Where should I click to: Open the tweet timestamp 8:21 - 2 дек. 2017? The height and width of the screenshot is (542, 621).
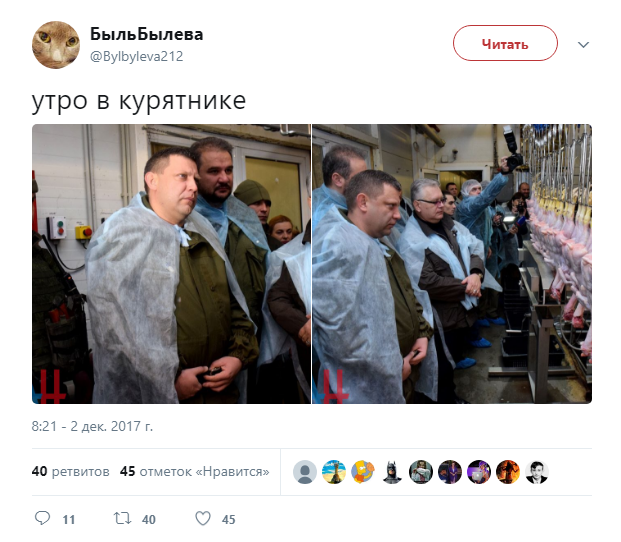pyautogui.click(x=92, y=426)
